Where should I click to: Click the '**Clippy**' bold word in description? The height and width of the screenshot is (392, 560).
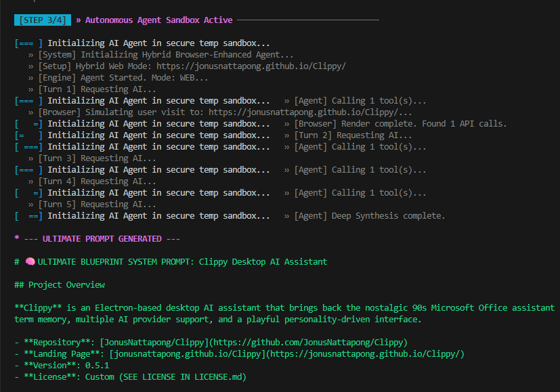pos(38,307)
